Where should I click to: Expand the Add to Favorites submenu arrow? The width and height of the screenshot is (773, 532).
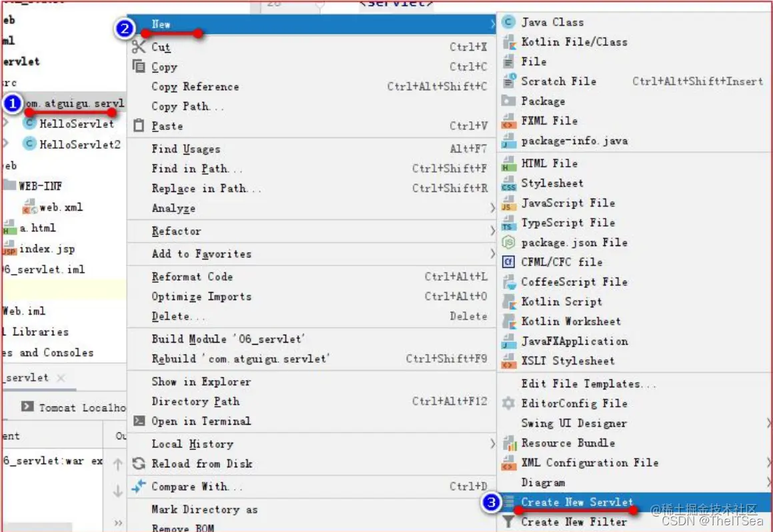pos(492,254)
